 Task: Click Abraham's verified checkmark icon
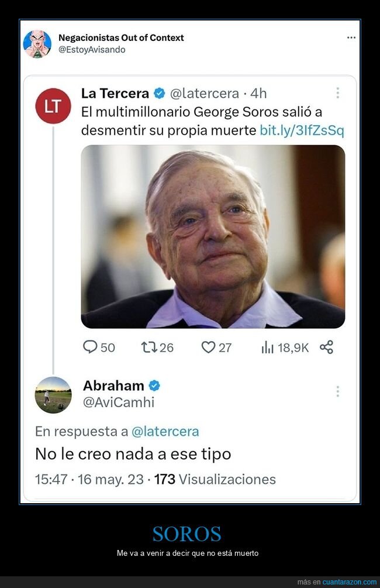point(153,386)
